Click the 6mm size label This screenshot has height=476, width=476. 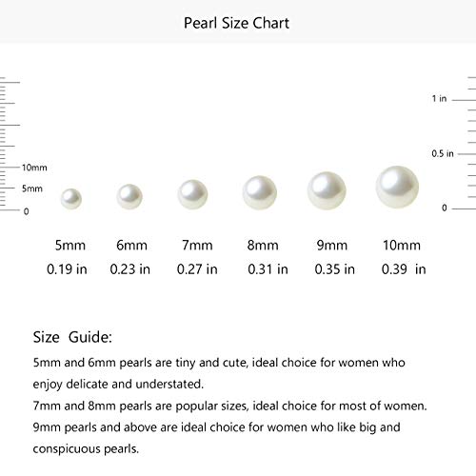click(131, 246)
